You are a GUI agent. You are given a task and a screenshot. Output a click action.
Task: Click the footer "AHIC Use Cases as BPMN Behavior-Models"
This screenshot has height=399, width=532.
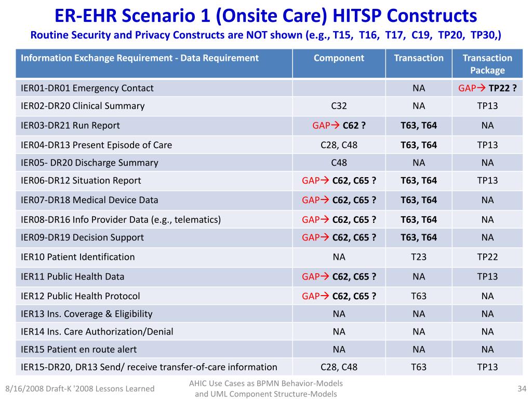click(x=265, y=383)
